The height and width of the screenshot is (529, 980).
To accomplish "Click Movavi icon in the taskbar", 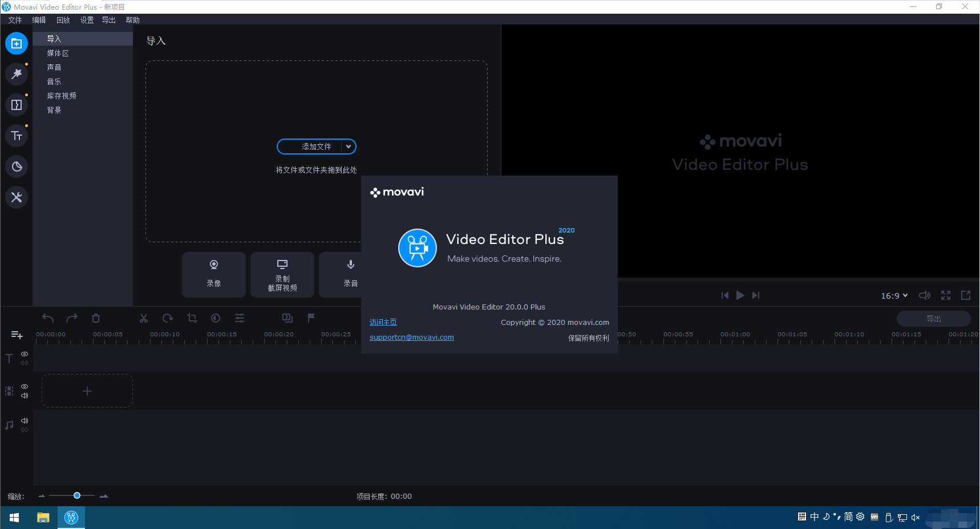I will tap(71, 518).
